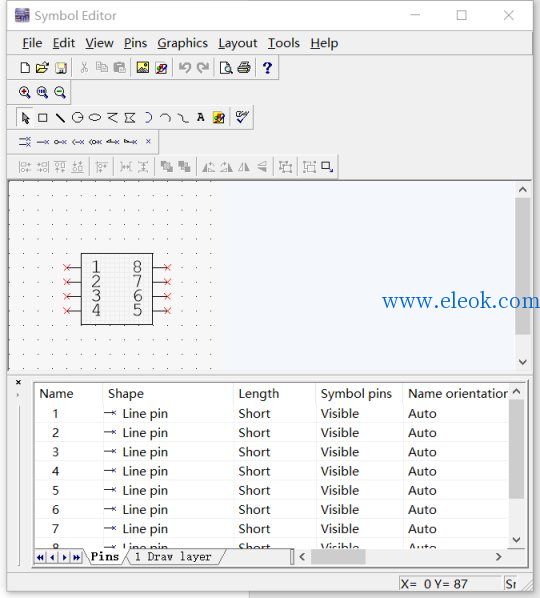Click canvas vertical scrollbar down arrow
This screenshot has height=598, width=540.
pos(522,362)
